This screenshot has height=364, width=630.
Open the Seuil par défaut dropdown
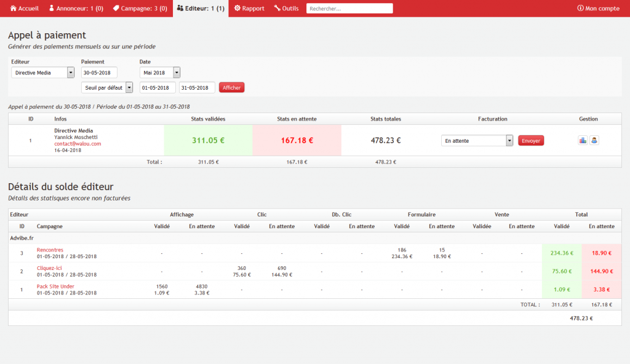[x=107, y=87]
